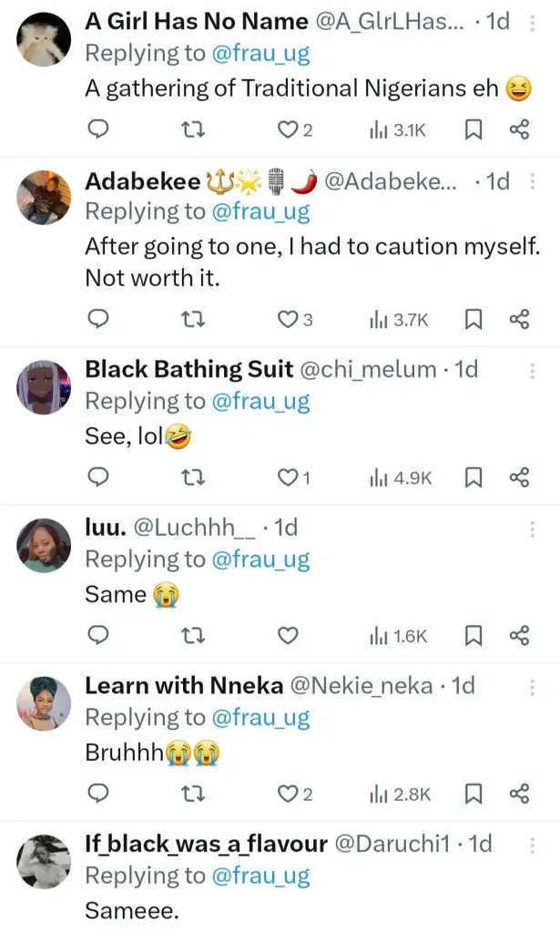Open @frau_ug link in Adabekee's reply

click(x=260, y=211)
